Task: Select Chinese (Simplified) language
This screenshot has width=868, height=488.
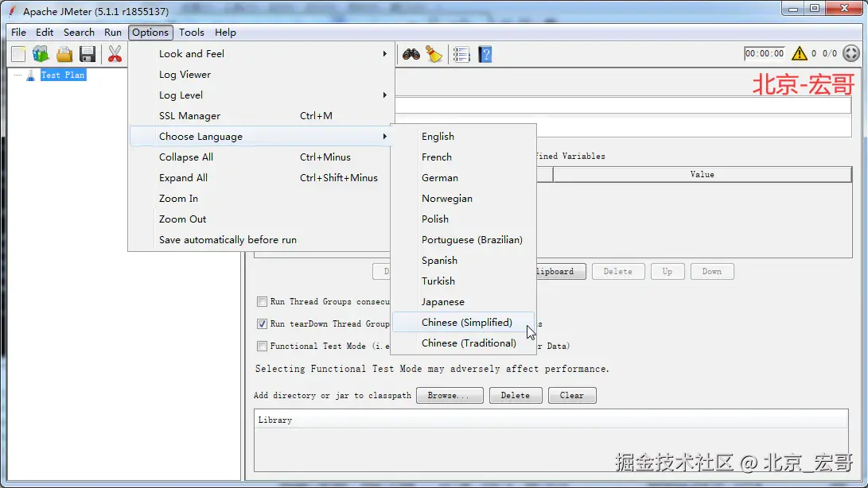Action: pyautogui.click(x=463, y=322)
